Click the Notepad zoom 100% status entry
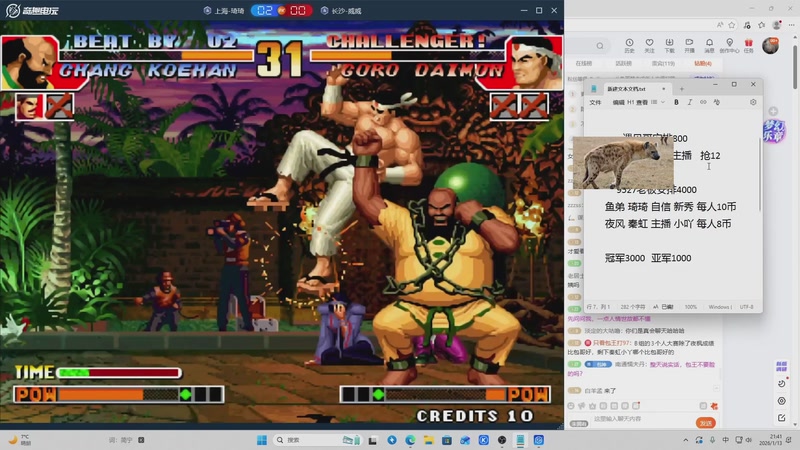Viewport: 800px width, 450px height. click(x=690, y=307)
